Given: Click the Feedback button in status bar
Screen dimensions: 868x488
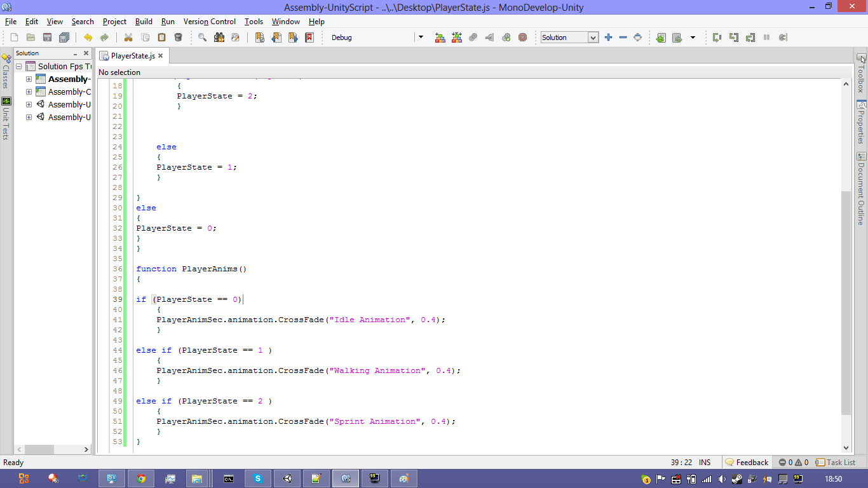Looking at the screenshot, I should click(x=747, y=463).
